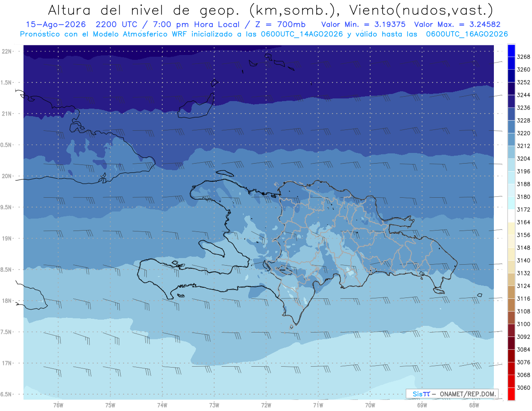Click the color swatch between 3244 and 3236

tap(511, 102)
